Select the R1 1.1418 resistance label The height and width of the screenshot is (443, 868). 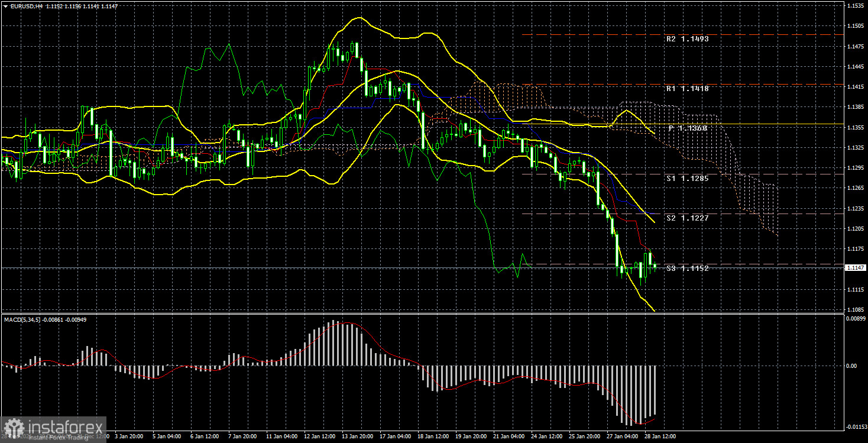[x=687, y=88]
